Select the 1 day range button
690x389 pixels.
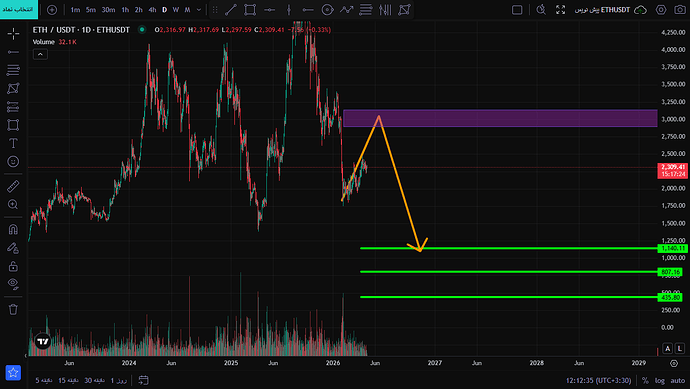pyautogui.click(x=118, y=380)
